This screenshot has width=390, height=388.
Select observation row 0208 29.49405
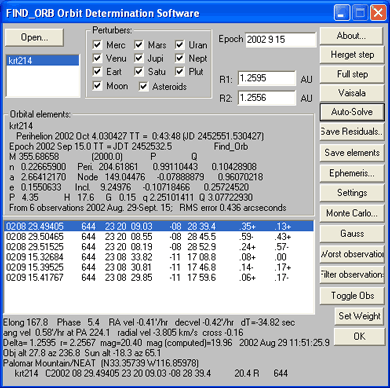click(159, 226)
